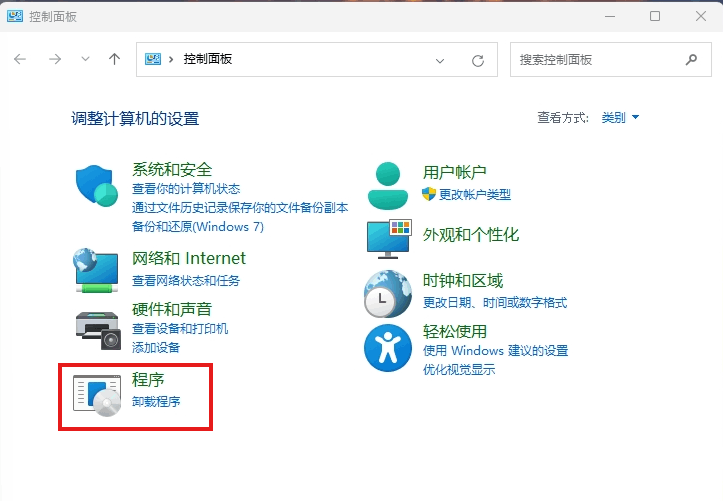Click the Control Panel icon in title bar
Screen dimensions: 724x502
click(15, 17)
